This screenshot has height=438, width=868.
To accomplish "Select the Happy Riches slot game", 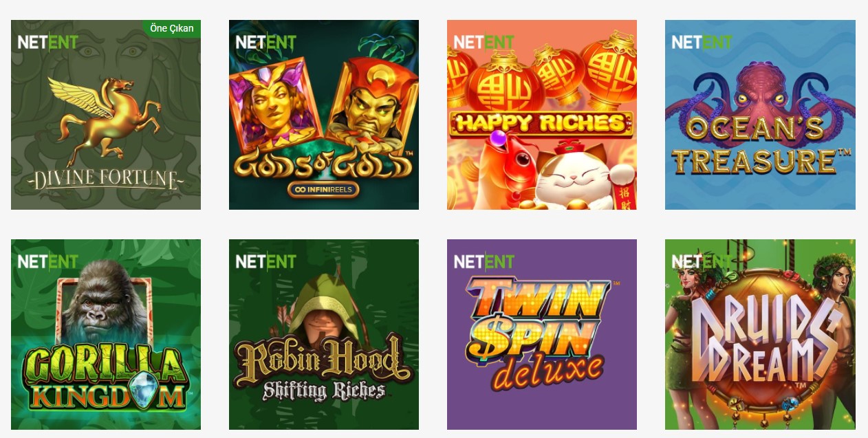I will click(542, 115).
